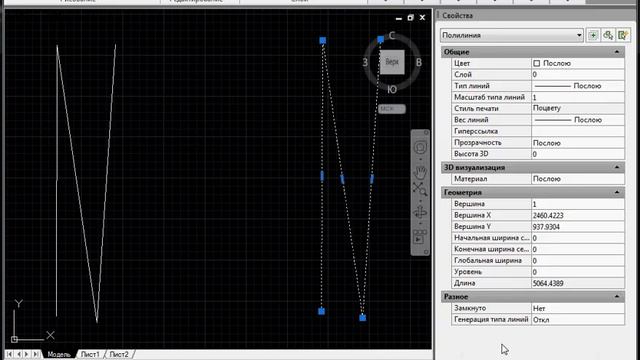Open the МСК coordinate system dropdown

coord(392,109)
